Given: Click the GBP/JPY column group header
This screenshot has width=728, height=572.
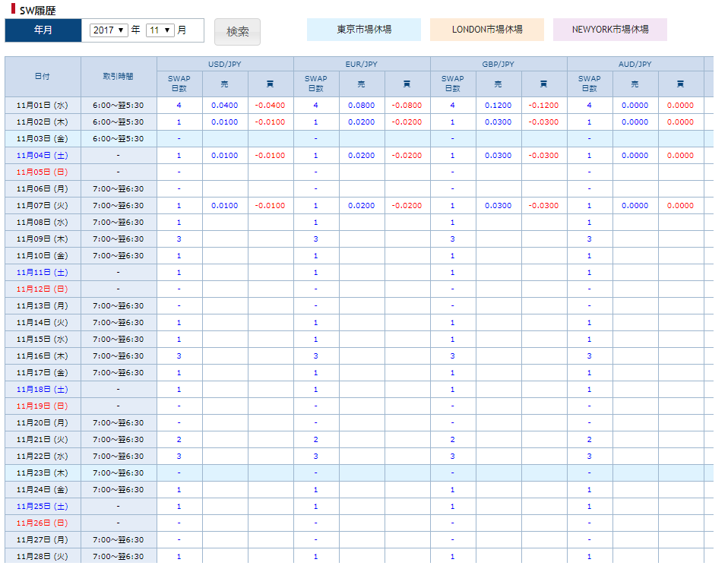Looking at the screenshot, I should (499, 64).
